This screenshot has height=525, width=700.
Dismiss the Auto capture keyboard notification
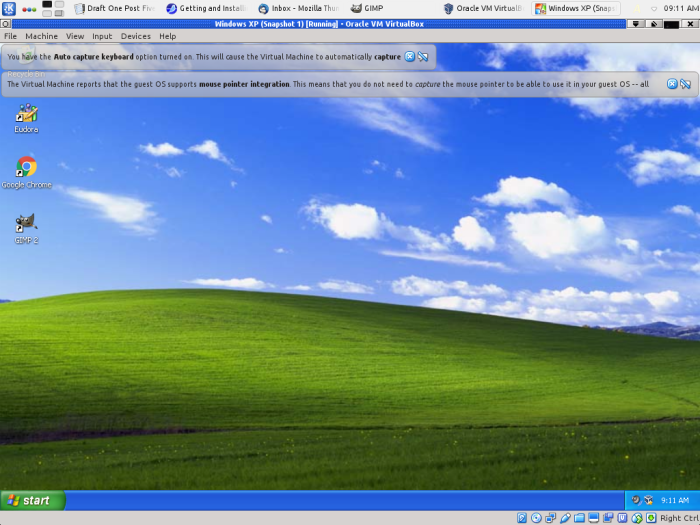point(409,57)
